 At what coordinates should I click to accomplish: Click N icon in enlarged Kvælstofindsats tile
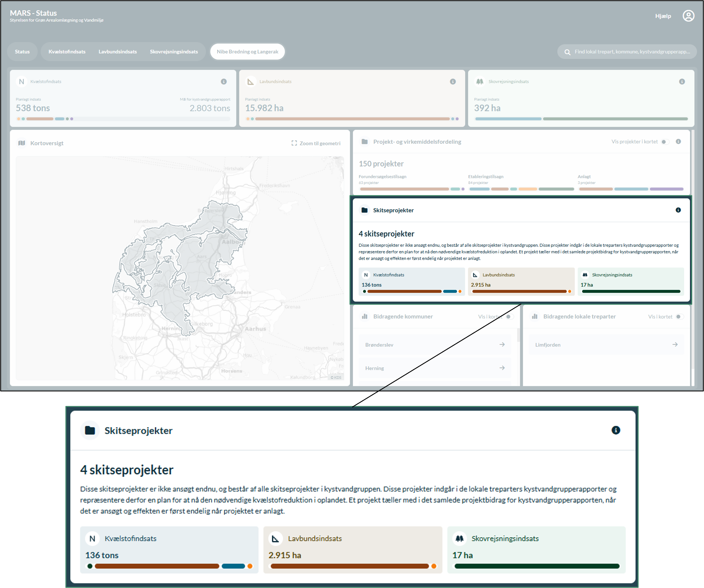click(x=92, y=538)
